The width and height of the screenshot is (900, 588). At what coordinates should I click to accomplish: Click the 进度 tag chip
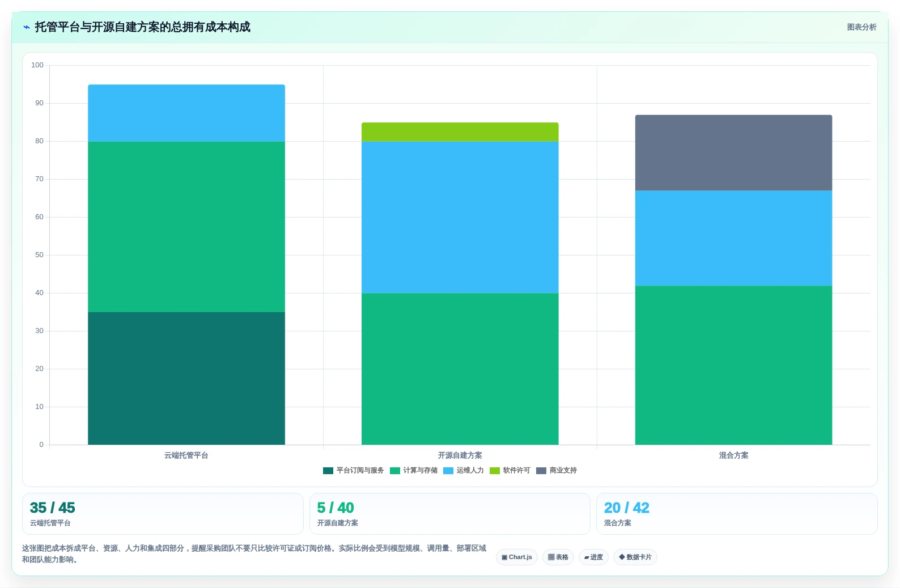coord(593,557)
